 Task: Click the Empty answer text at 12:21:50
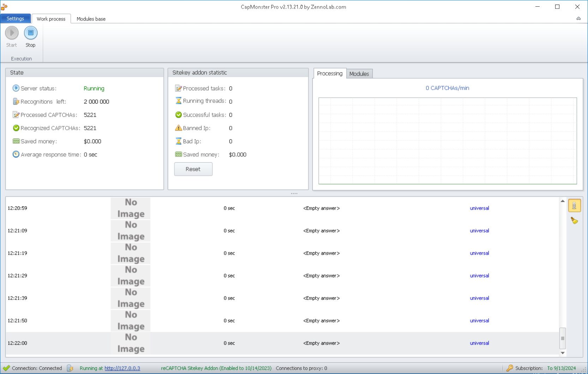point(322,321)
